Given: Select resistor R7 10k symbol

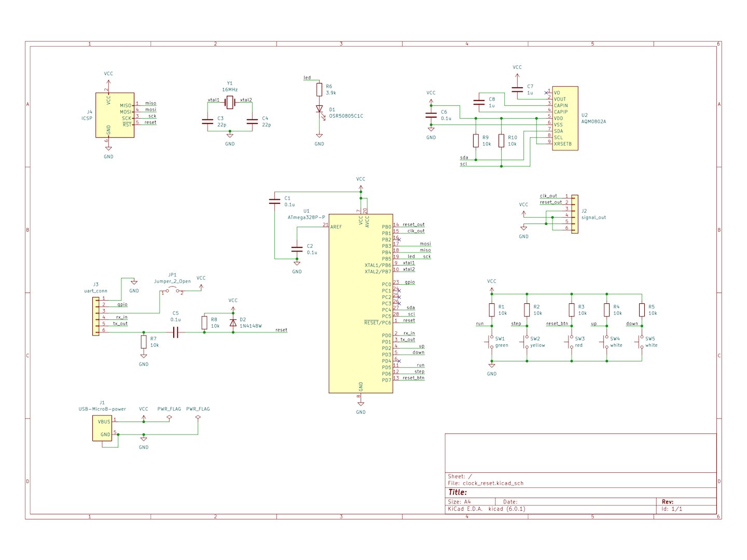Looking at the screenshot, I should (x=144, y=342).
